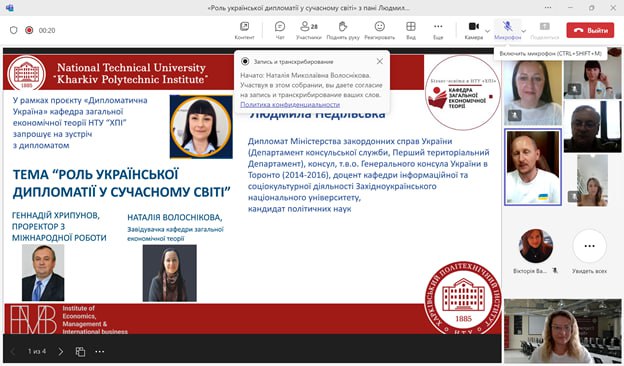Click the shield security icon
624x366 pixels.
click(14, 30)
